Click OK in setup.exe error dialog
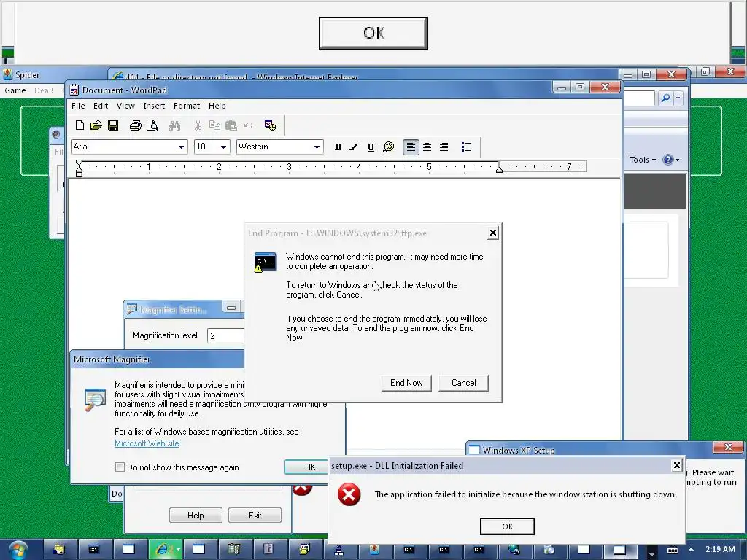Image resolution: width=747 pixels, height=560 pixels. (508, 526)
